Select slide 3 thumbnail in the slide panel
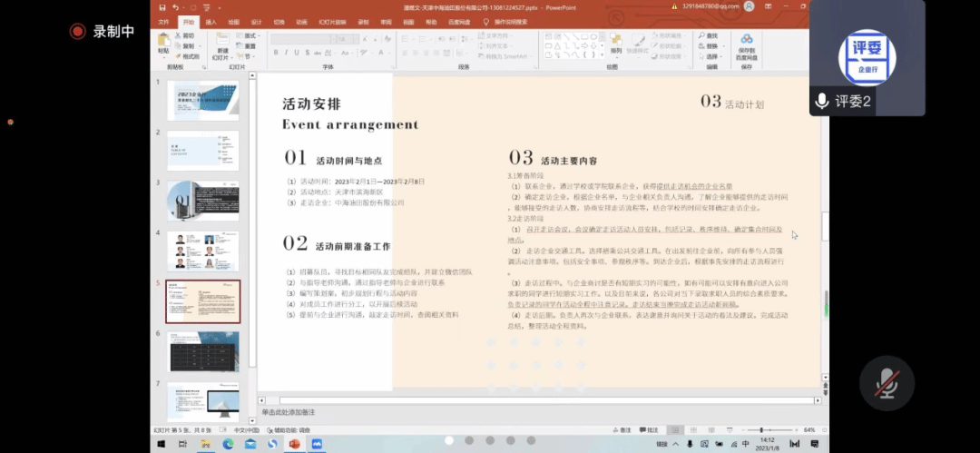The width and height of the screenshot is (980, 453). point(202,201)
